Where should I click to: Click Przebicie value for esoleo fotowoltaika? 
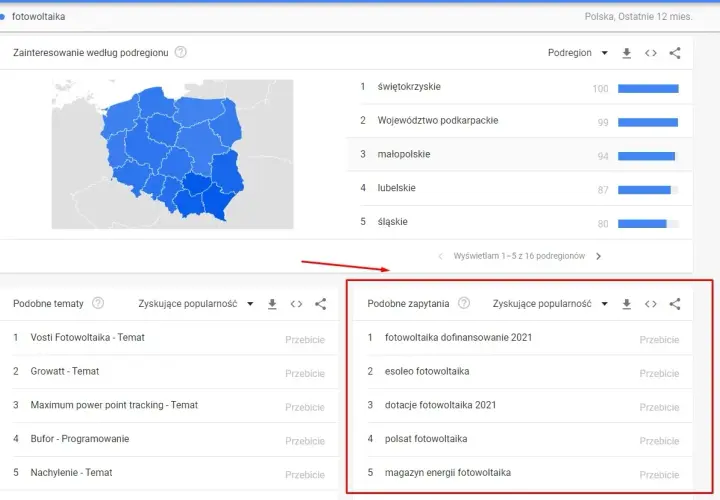click(659, 374)
